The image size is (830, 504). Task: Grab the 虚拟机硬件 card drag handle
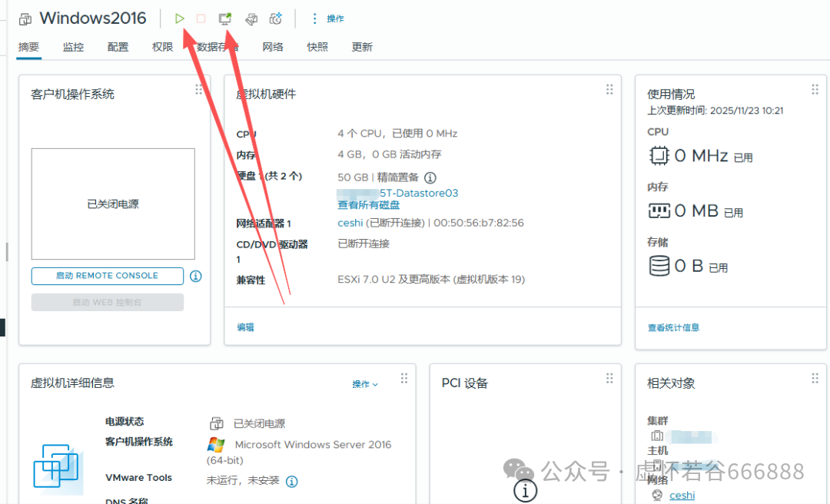(x=609, y=89)
